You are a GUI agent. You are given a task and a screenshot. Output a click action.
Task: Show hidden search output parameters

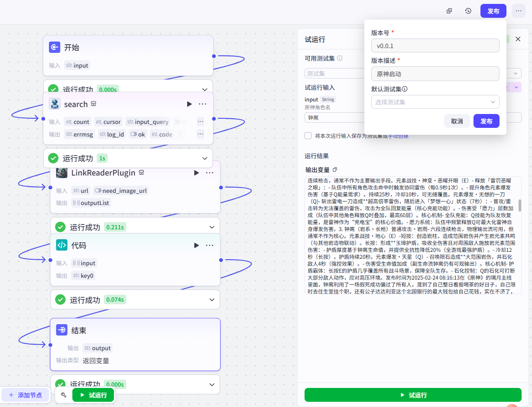pyautogui.click(x=200, y=134)
